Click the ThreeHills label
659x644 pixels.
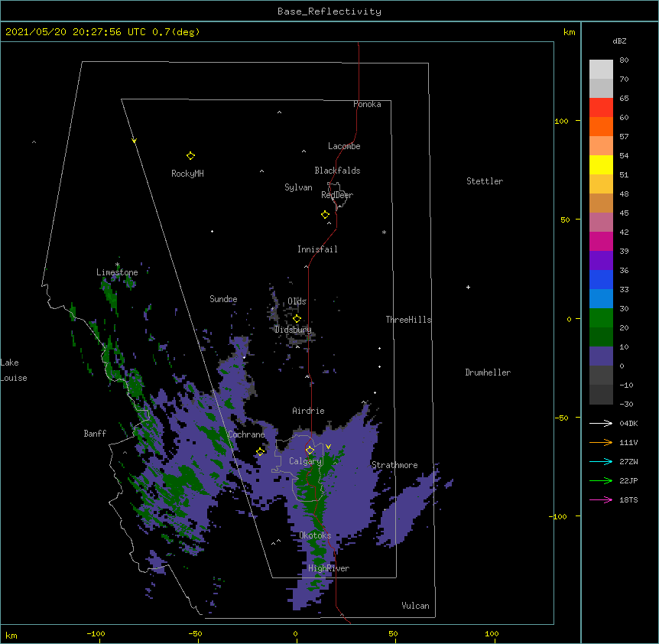[408, 320]
